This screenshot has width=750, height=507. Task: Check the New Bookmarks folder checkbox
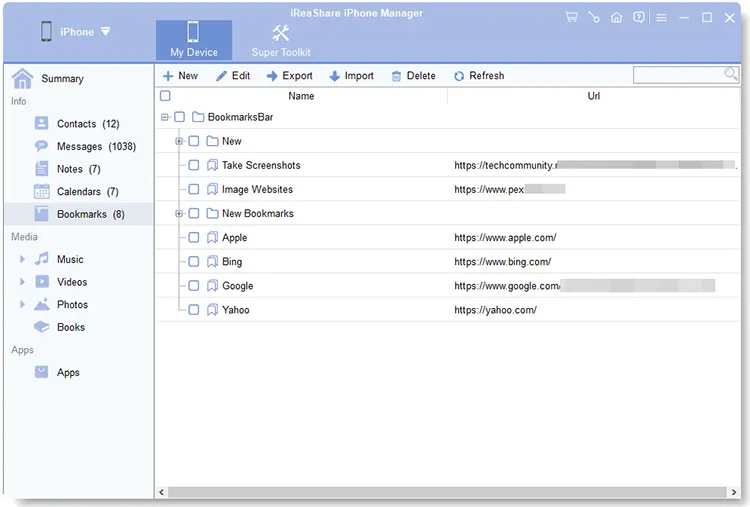click(194, 213)
